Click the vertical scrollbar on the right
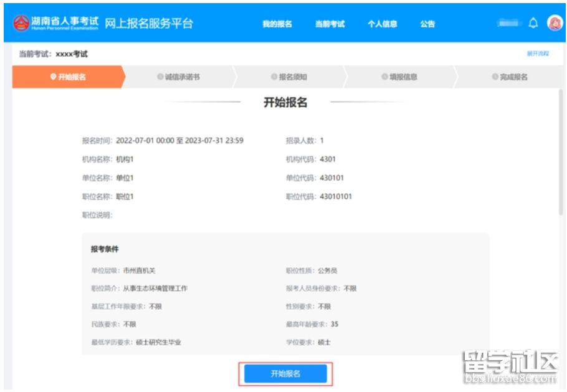This screenshot has width=567, height=392. (x=561, y=156)
